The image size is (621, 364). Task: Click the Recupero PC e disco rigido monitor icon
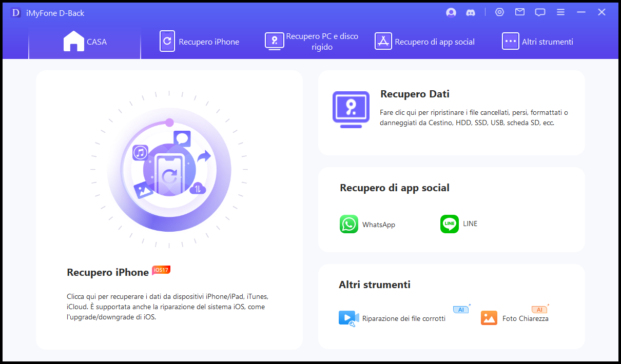click(275, 42)
